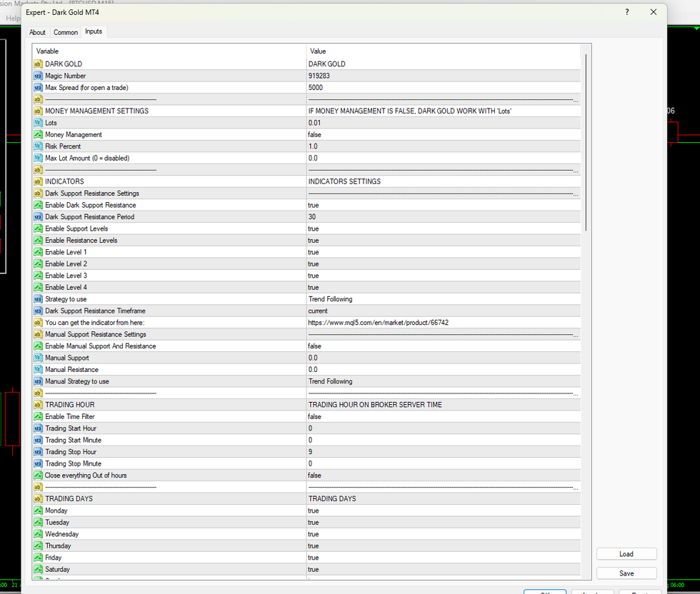The height and width of the screenshot is (594, 700).
Task: Switch to the About tab
Action: (x=37, y=32)
